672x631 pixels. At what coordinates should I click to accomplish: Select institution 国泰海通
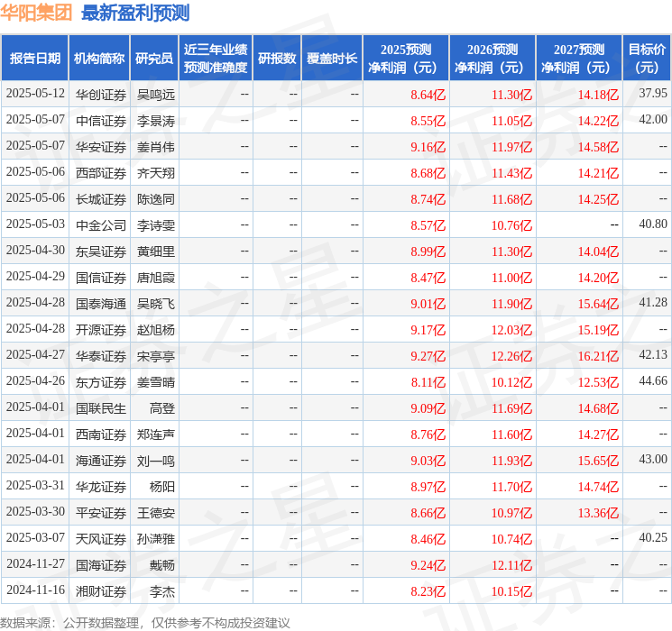click(101, 304)
